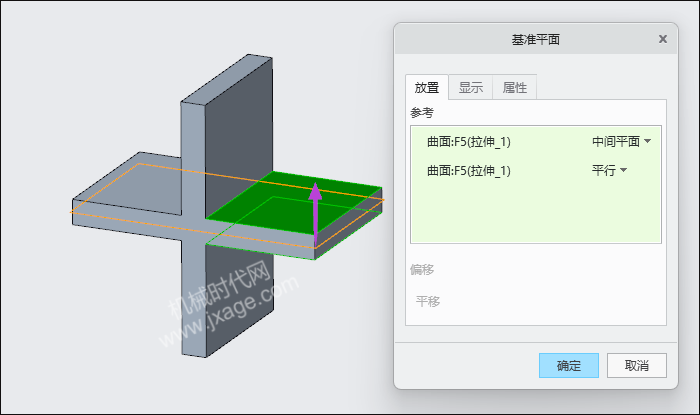Select the second 曲面:F5(拉伸_1) reference next to 平行
Screen dimensions: 700x415
(x=469, y=170)
